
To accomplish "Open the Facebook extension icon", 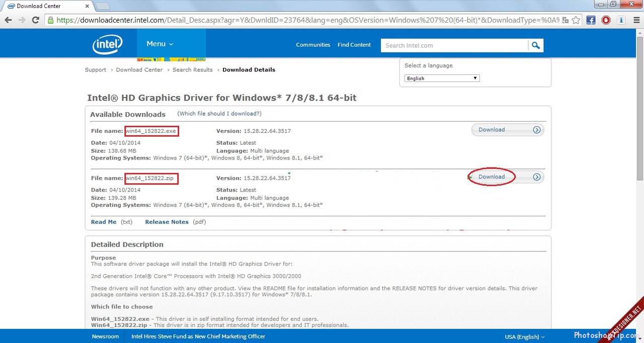I will 591,20.
